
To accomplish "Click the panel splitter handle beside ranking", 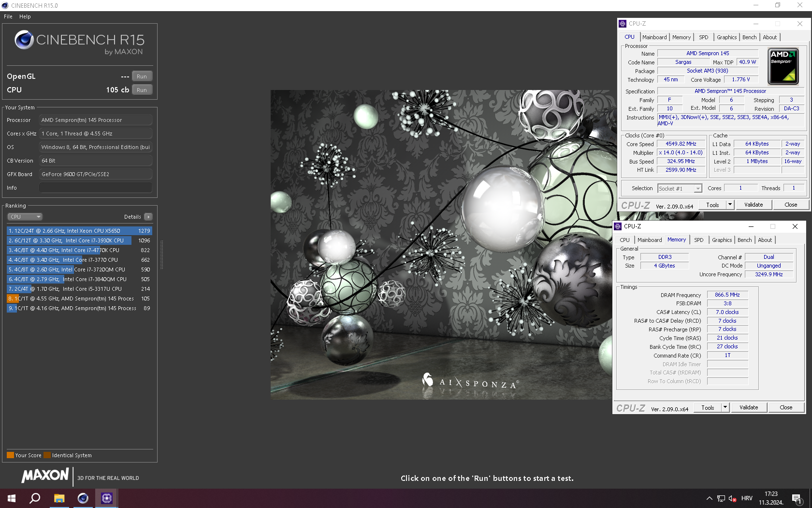I will click(x=161, y=254).
